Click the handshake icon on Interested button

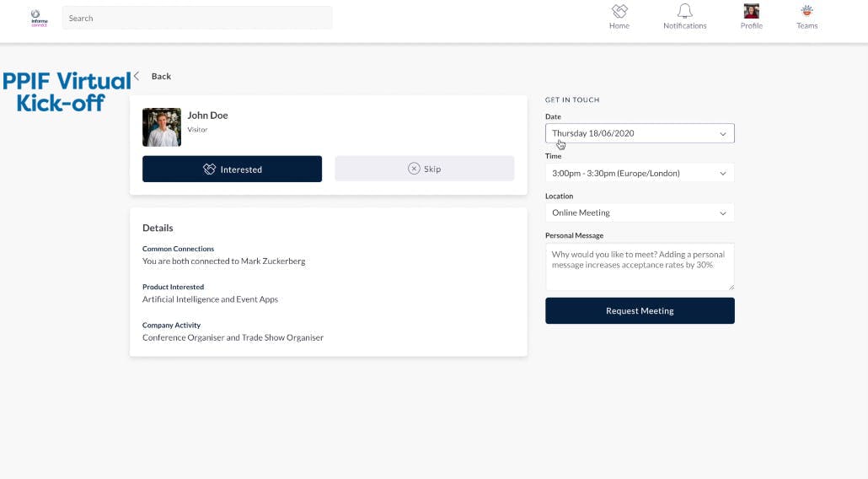pyautogui.click(x=210, y=170)
